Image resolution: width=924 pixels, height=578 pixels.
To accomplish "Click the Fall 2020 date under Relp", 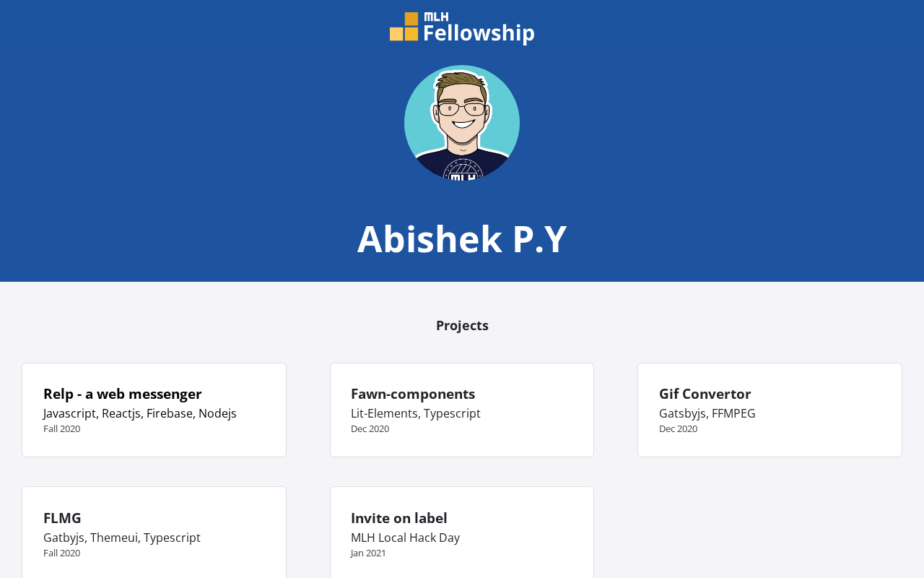I will pos(61,428).
